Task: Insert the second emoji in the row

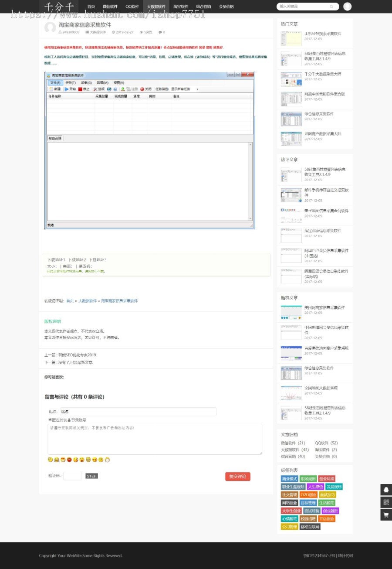Action: coord(57,460)
